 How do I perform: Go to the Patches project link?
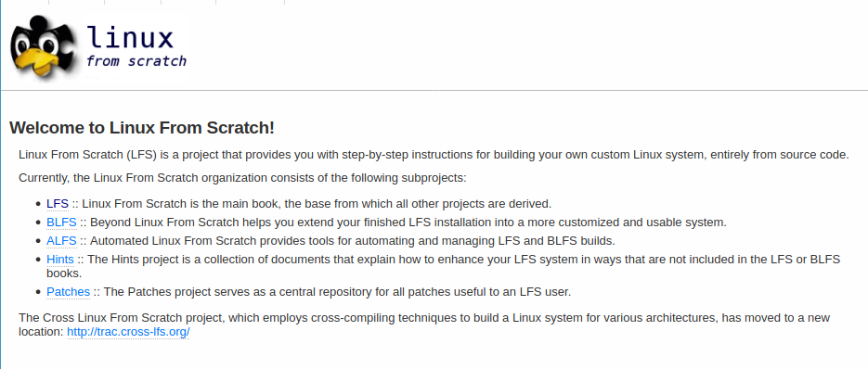click(x=68, y=291)
